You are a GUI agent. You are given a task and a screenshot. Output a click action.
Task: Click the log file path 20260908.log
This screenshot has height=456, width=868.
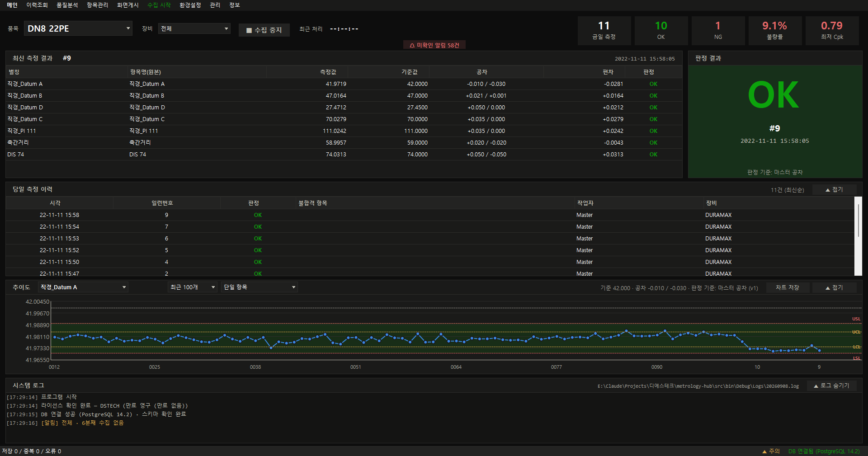point(698,386)
